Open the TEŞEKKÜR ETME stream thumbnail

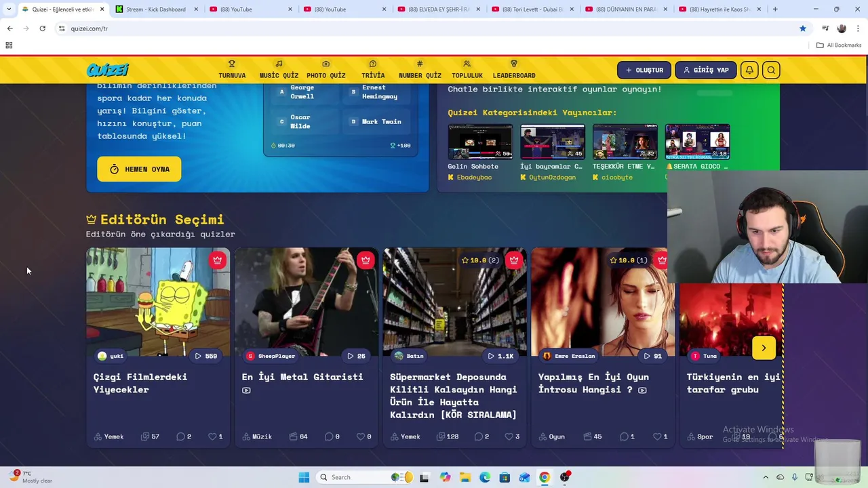[x=625, y=142]
